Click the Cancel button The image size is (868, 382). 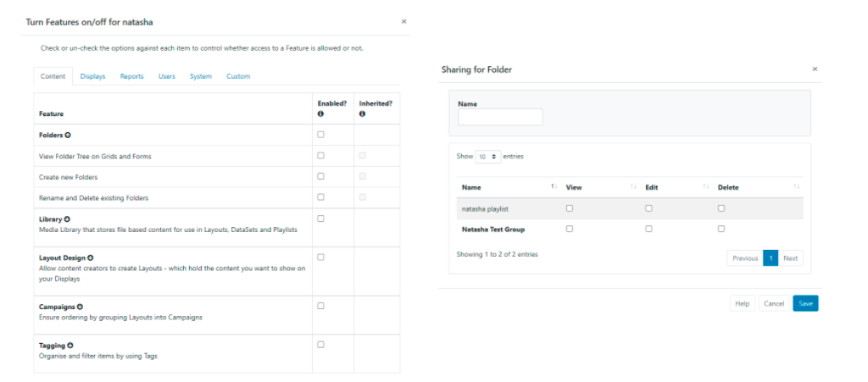click(773, 303)
